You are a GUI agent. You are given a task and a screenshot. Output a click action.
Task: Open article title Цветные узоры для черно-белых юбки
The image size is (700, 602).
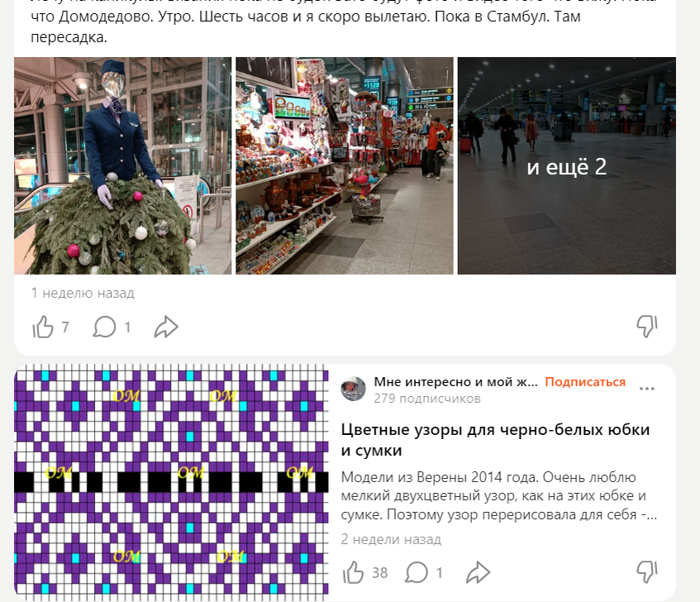click(x=495, y=440)
